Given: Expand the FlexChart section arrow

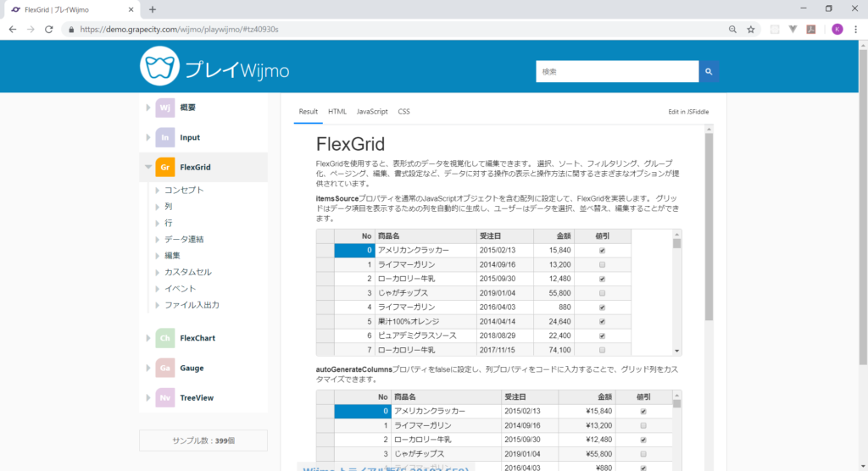Looking at the screenshot, I should (x=147, y=338).
